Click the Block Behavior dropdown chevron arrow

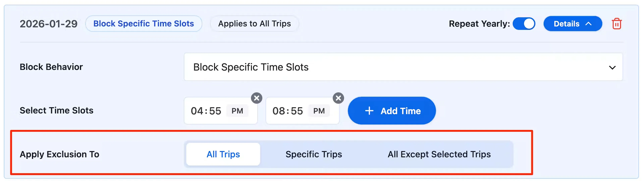pos(612,68)
